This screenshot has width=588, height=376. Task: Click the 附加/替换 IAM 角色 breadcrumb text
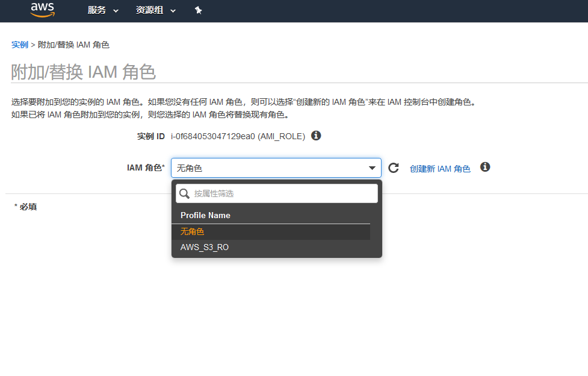[x=73, y=45]
